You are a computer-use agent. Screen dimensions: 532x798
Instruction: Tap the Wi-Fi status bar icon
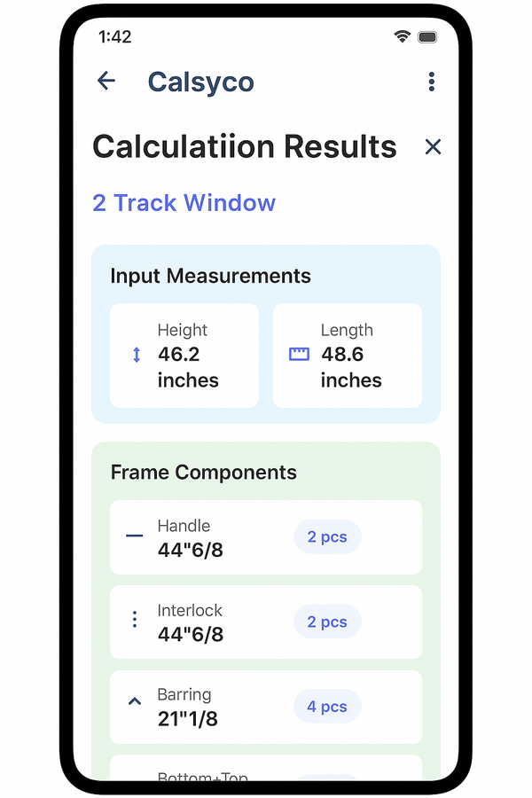click(x=402, y=36)
